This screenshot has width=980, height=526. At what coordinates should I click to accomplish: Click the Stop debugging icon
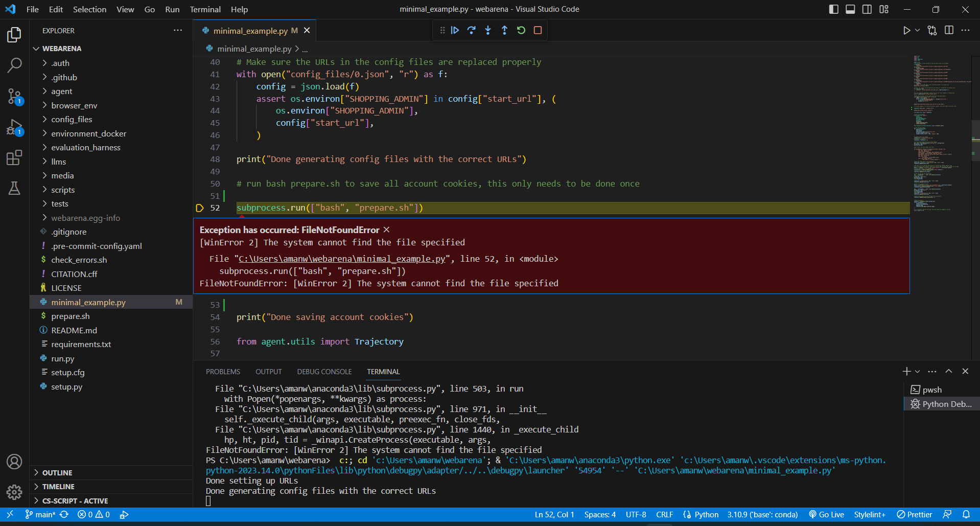(537, 30)
